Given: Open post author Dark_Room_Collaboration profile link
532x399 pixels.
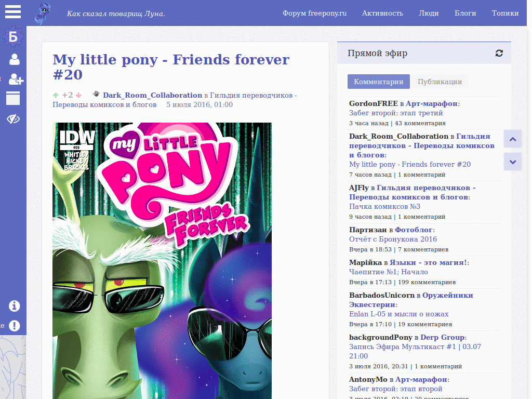Looking at the screenshot, I should click(152, 96).
